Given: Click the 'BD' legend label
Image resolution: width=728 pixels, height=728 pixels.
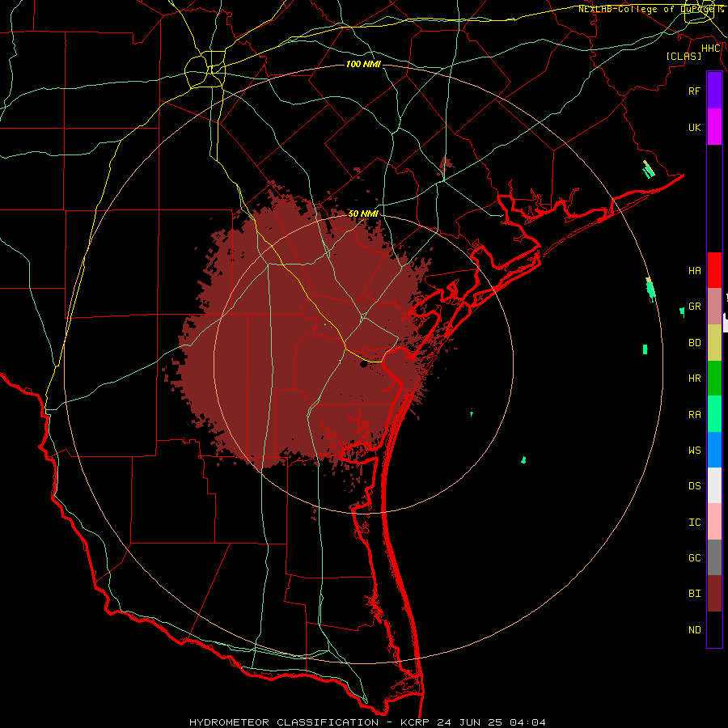Looking at the screenshot, I should click(x=695, y=343).
